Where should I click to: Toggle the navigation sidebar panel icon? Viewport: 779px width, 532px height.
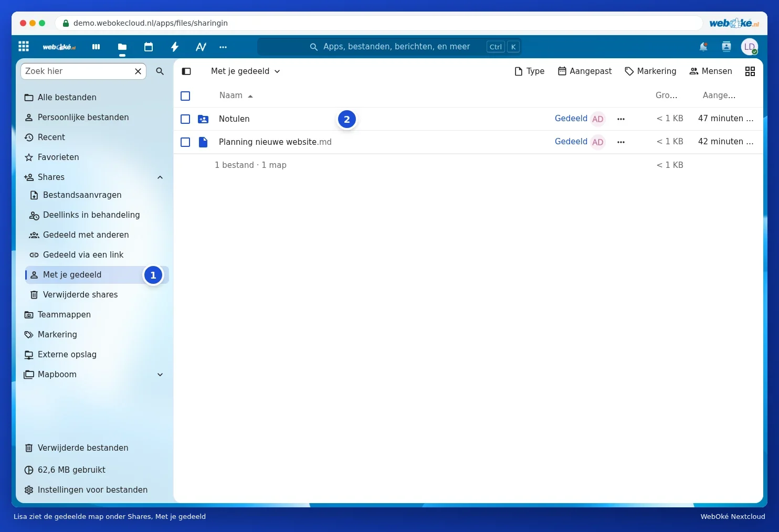pos(186,71)
